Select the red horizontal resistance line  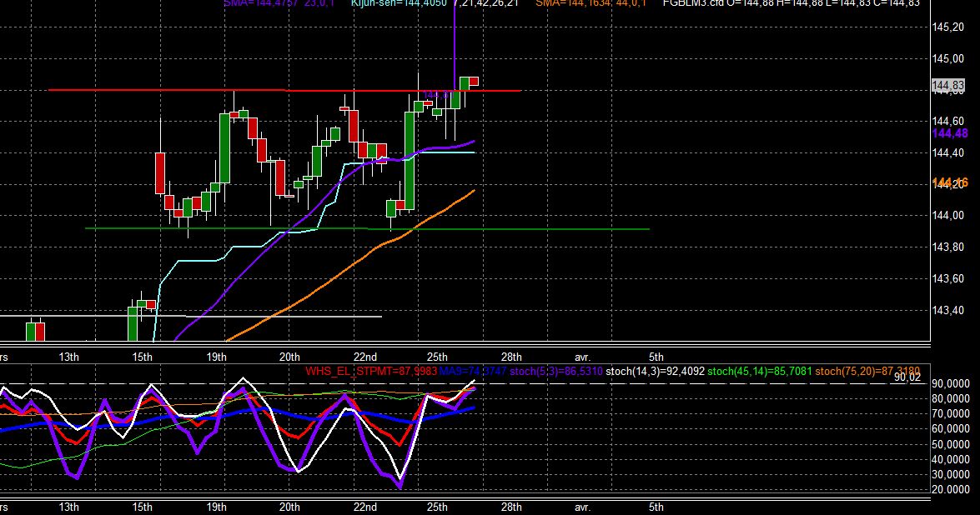tap(284, 91)
